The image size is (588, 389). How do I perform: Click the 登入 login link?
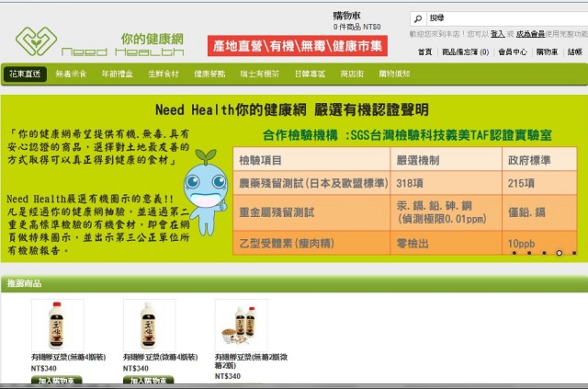[x=497, y=34]
